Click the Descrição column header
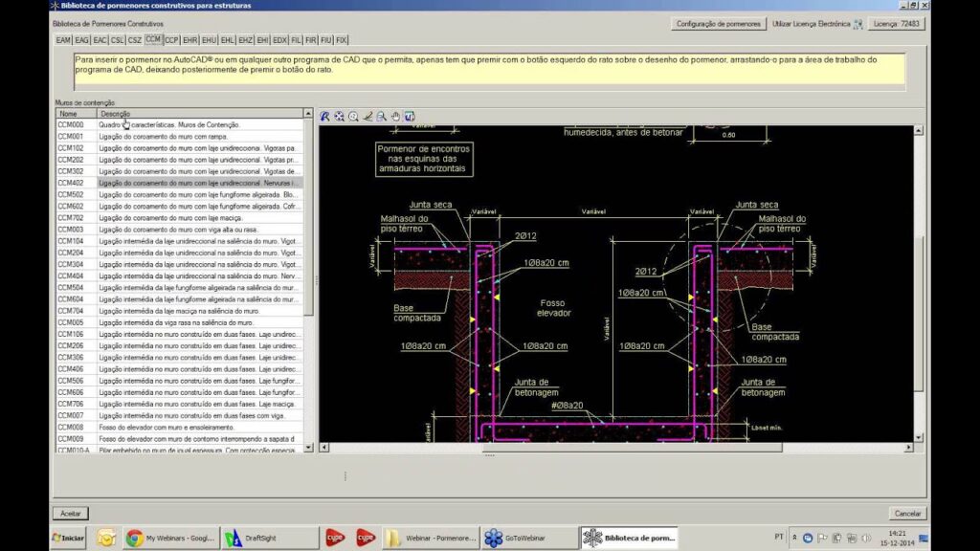 click(115, 114)
